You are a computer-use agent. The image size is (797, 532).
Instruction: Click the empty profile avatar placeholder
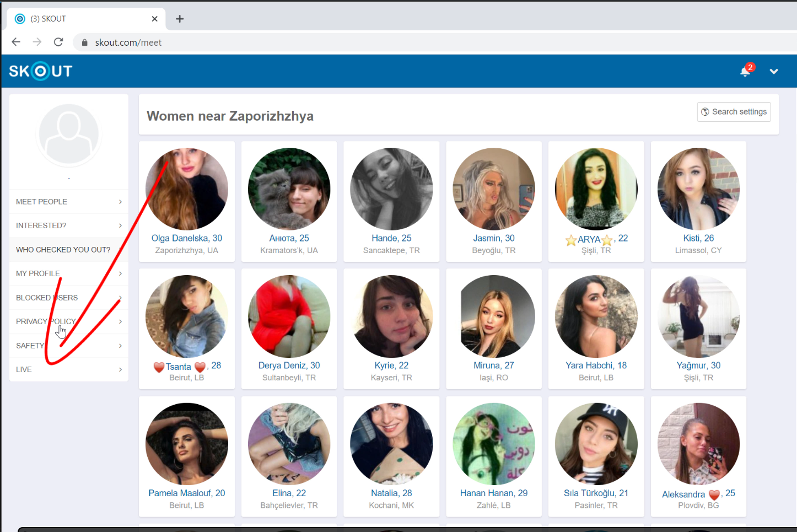click(68, 133)
